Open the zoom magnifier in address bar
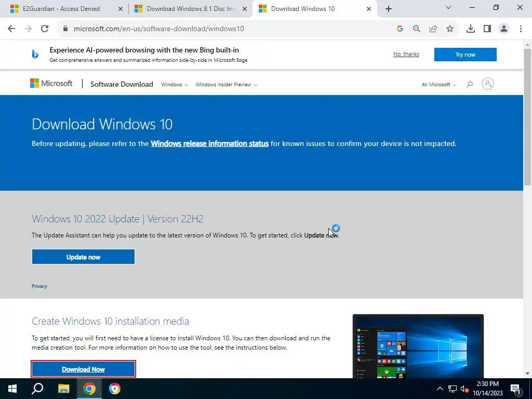The image size is (532, 399). click(417, 29)
